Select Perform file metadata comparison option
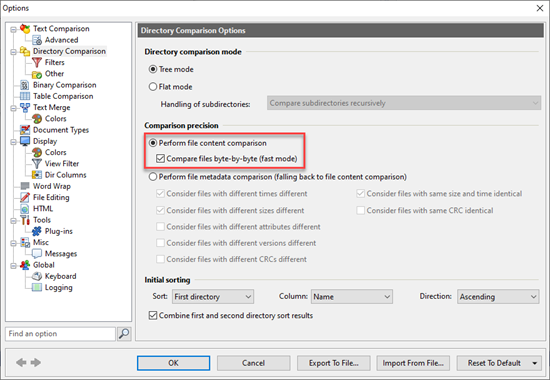The image size is (550, 380). (x=153, y=176)
